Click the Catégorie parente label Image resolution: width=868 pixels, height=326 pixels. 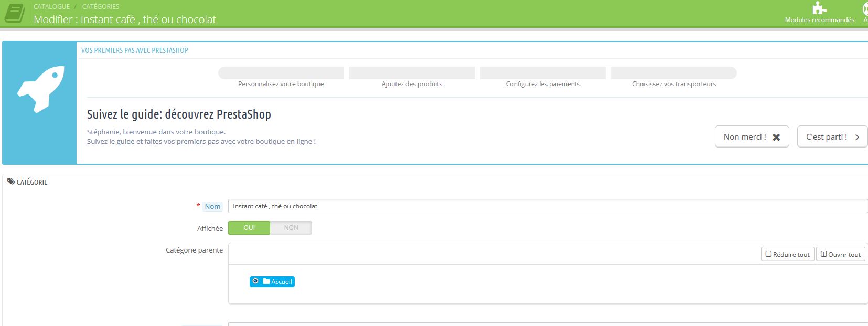pyautogui.click(x=194, y=250)
